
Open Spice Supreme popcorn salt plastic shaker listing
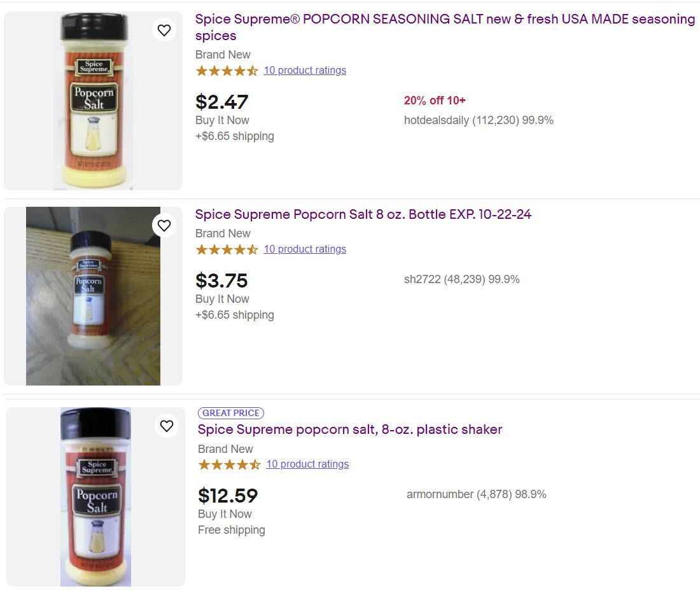[349, 429]
